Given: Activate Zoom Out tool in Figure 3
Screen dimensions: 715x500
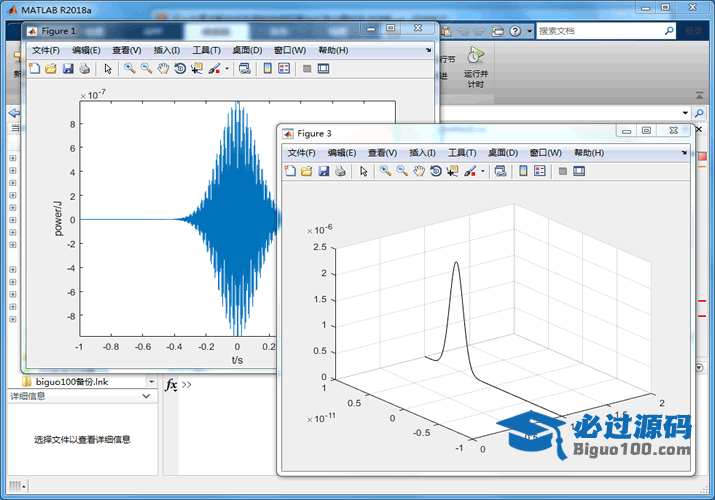Looking at the screenshot, I should [x=402, y=171].
